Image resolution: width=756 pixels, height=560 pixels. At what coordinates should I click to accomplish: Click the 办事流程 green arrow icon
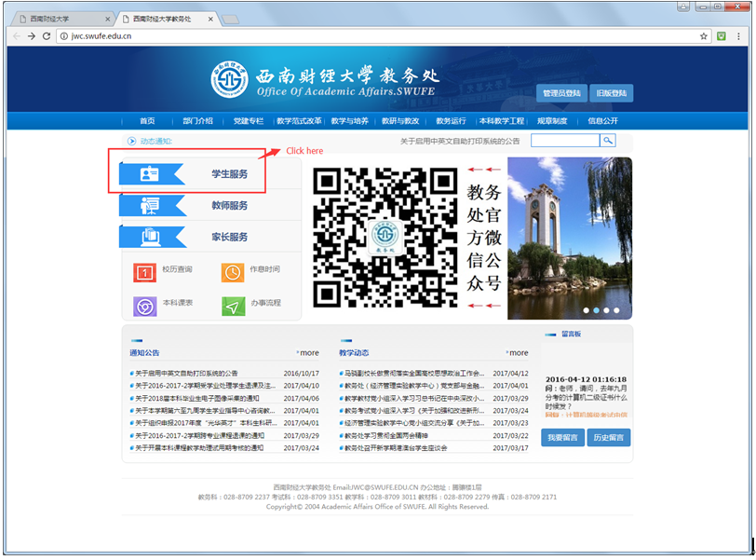pyautogui.click(x=232, y=306)
